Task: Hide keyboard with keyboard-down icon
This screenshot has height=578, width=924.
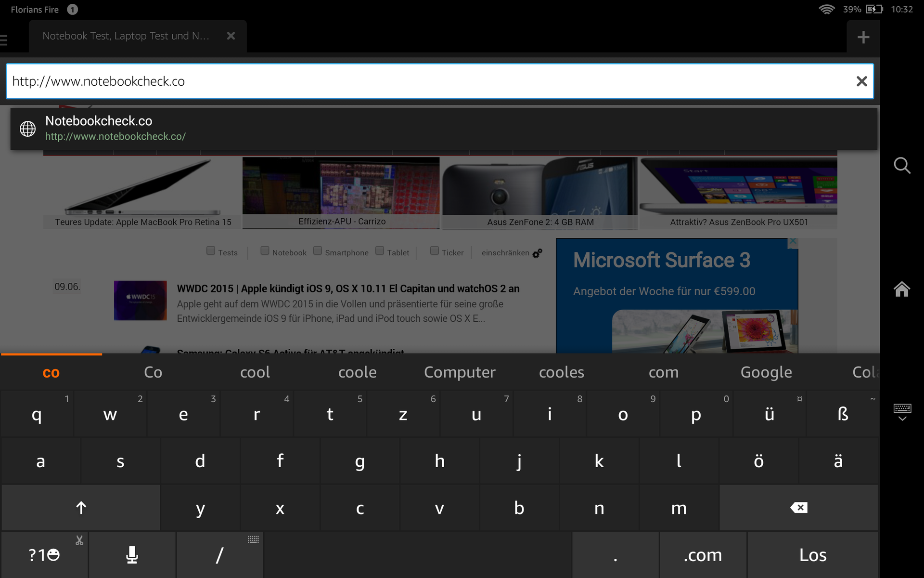Action: 902,412
